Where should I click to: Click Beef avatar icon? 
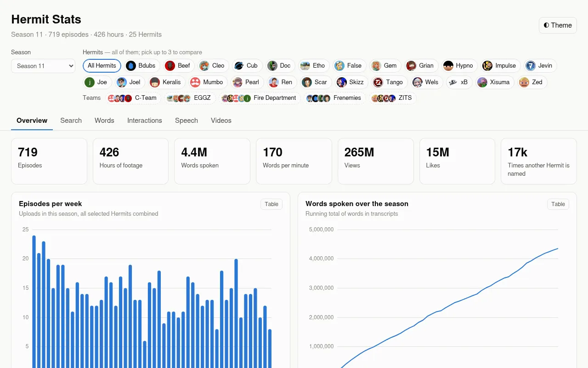(170, 66)
